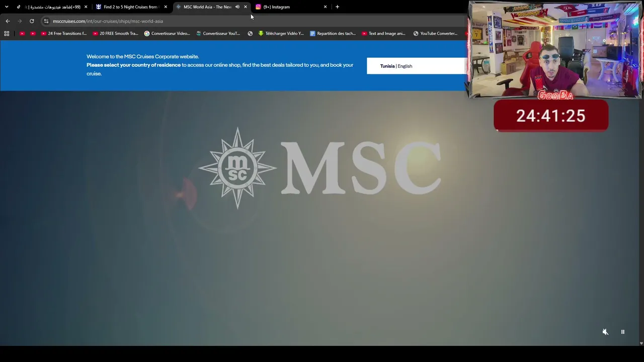This screenshot has height=362, width=644.
Task: View site information for msccruises.com
Action: coord(46,21)
